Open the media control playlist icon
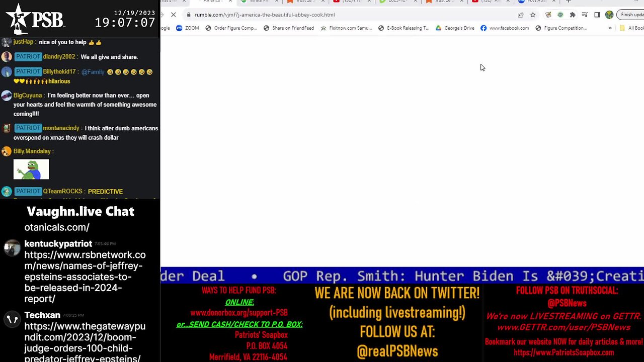 585,15
